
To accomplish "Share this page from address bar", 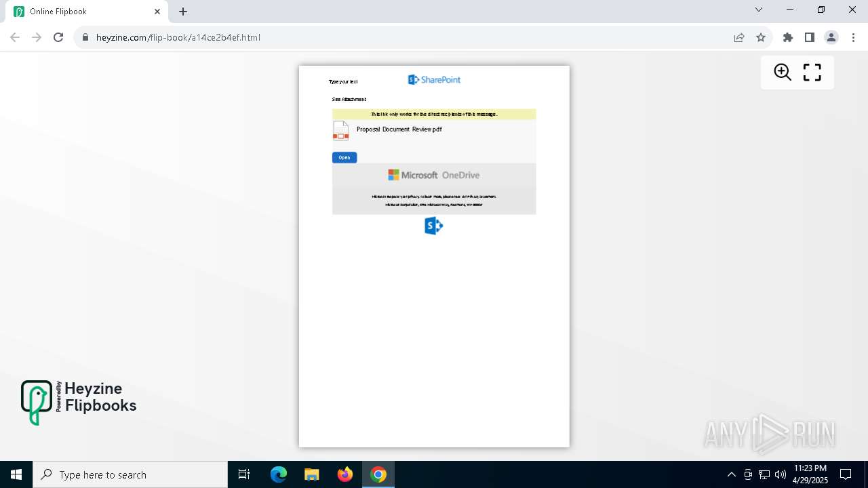I will pos(739,37).
